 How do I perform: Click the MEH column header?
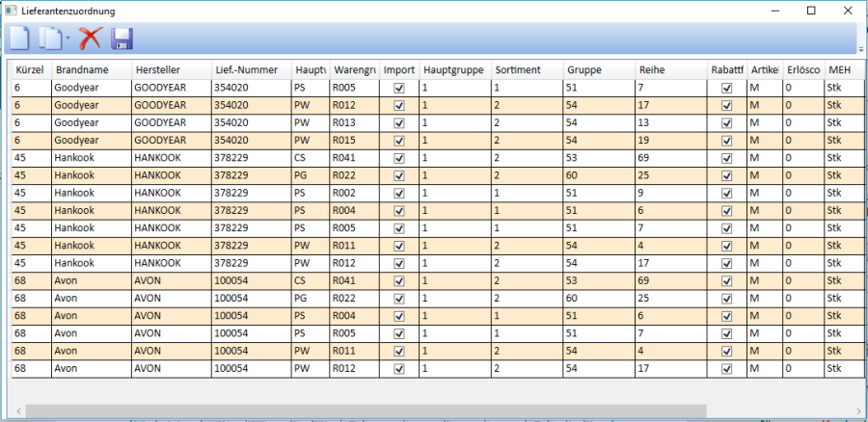[x=838, y=70]
